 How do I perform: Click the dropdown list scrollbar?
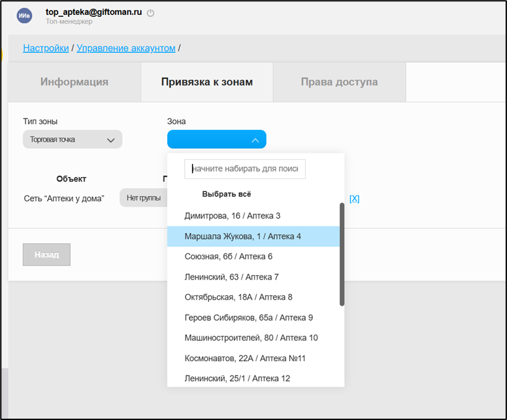coord(342,253)
